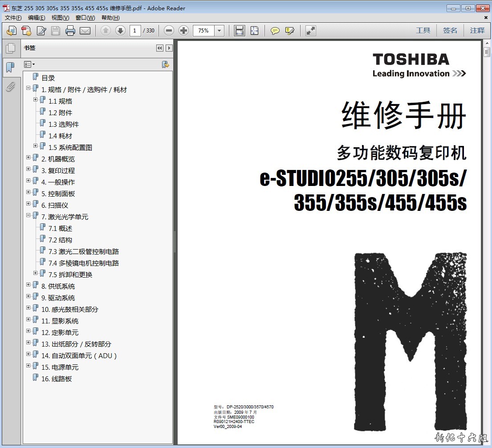
Task: Open the 视图(V) menu
Action: point(60,18)
